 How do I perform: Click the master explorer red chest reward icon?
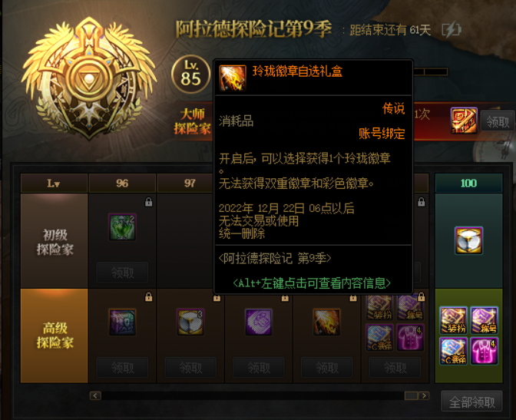pos(464,121)
